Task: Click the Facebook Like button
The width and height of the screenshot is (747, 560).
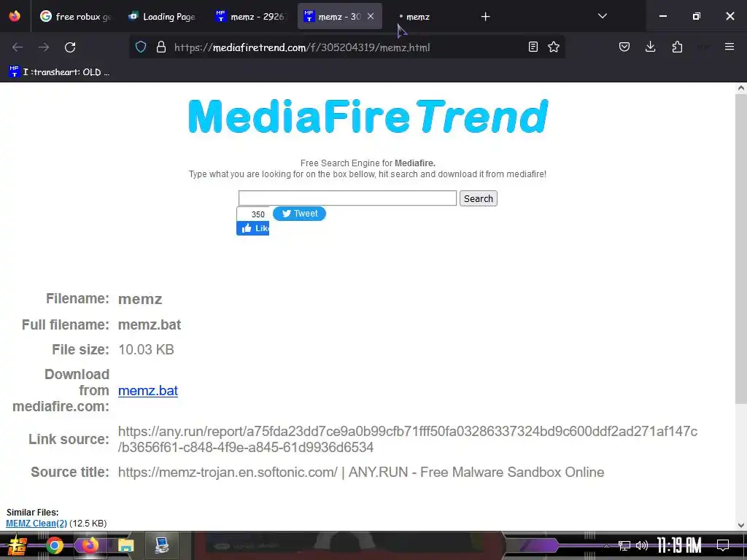Action: coord(253,228)
